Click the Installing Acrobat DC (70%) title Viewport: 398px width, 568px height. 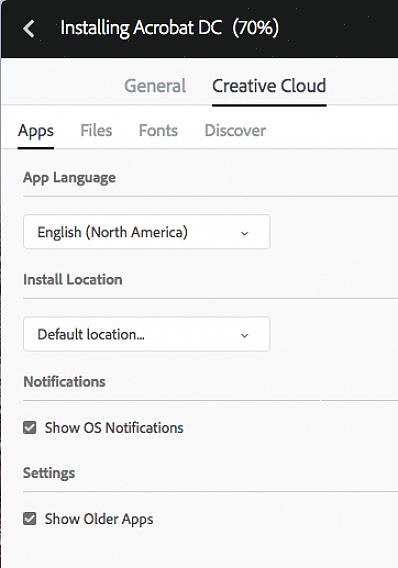[169, 28]
